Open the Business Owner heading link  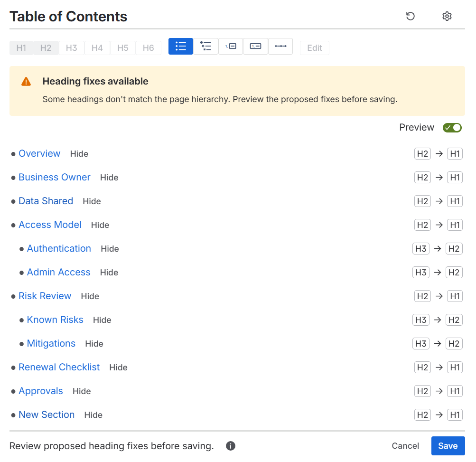55,177
